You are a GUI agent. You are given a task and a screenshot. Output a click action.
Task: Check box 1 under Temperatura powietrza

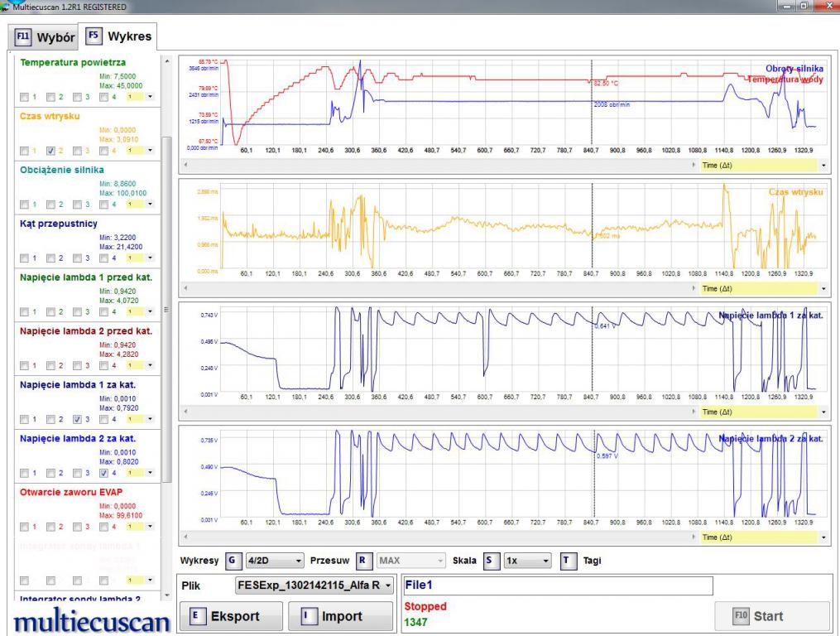(25, 97)
